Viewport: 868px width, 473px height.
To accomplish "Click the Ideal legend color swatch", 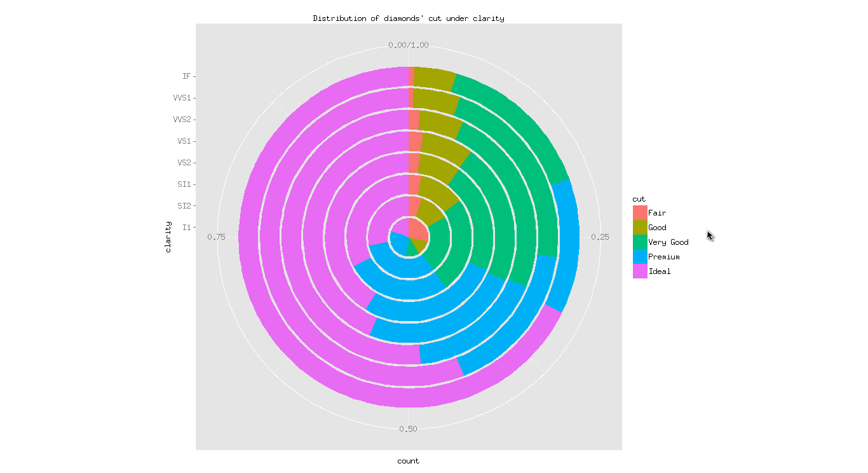I will point(639,271).
